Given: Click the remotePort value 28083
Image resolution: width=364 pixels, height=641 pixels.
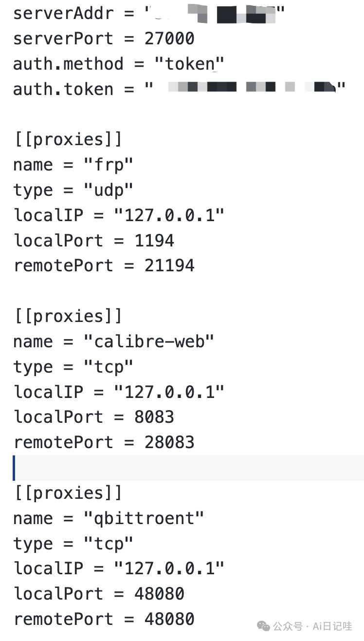Looking at the screenshot, I should (x=169, y=442).
